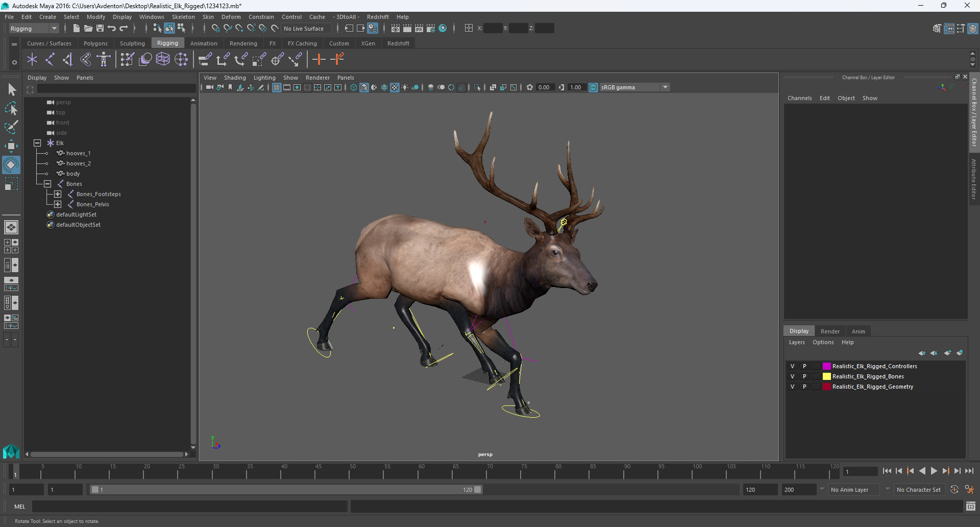Click the Quick Layout single perspective icon

(11, 227)
